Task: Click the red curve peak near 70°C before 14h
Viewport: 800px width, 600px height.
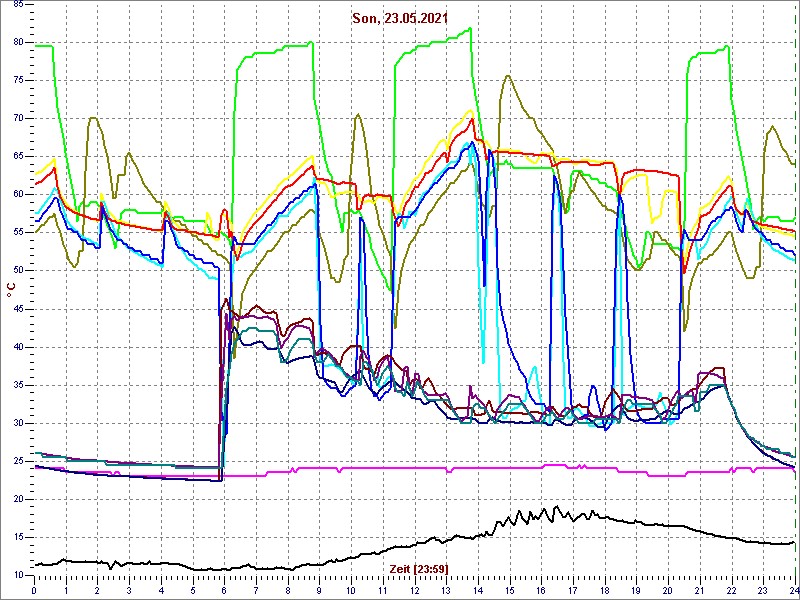Action: (472, 119)
